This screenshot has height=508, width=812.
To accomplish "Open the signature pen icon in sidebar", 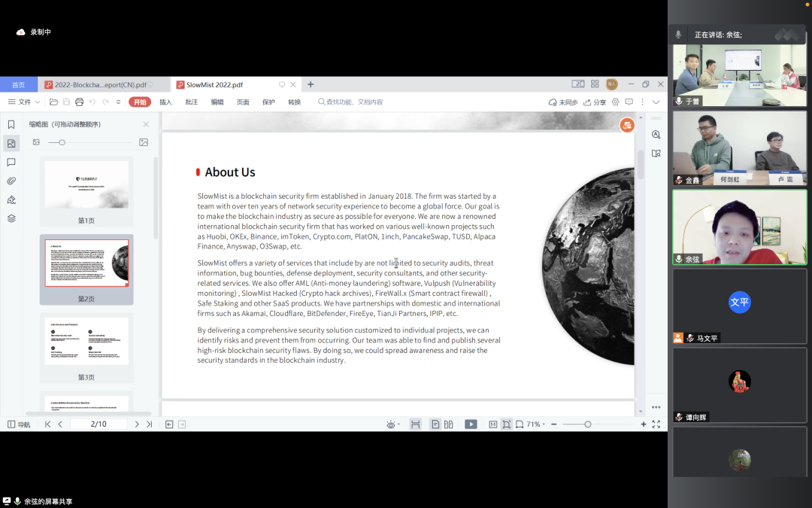I will (11, 199).
